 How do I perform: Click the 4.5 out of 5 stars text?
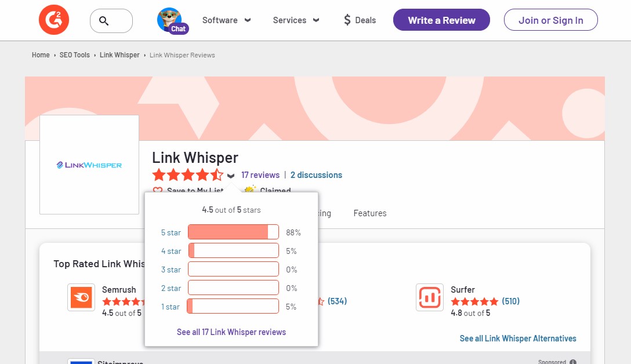[231, 210]
